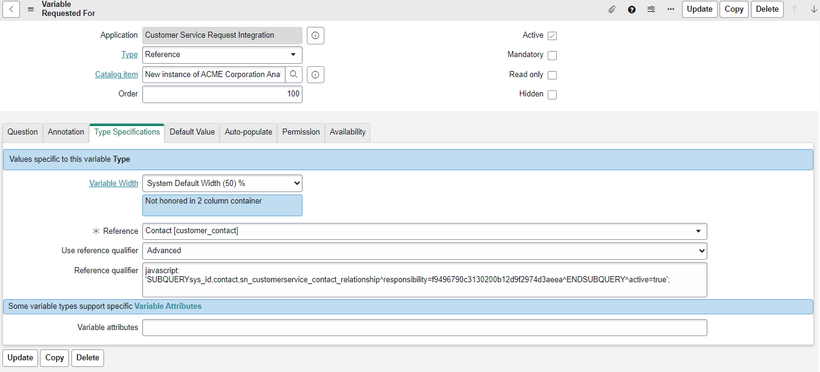Open the Auto-populate tab

[248, 132]
